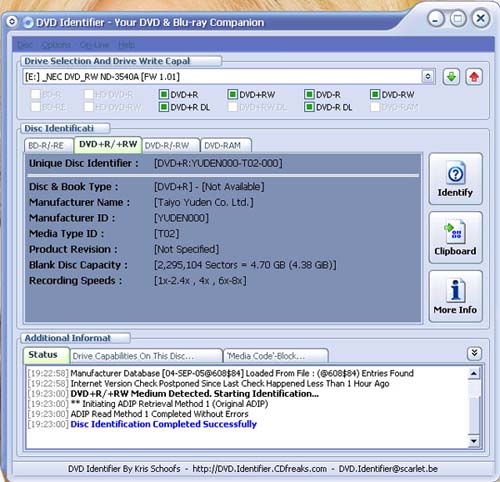500x482 pixels.
Task: Click the green down arrow drive button
Action: coord(451,77)
